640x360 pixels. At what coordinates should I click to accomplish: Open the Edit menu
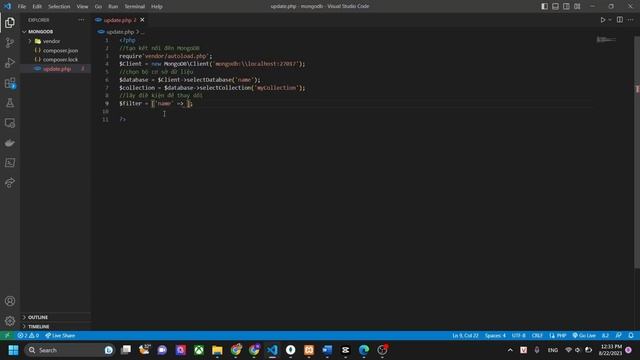[x=37, y=7]
